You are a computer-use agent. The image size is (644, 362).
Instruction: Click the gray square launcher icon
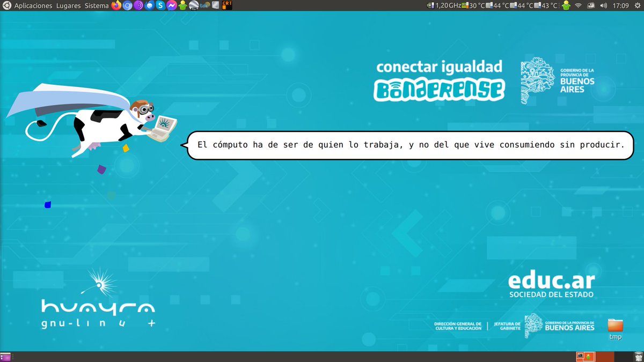point(215,6)
